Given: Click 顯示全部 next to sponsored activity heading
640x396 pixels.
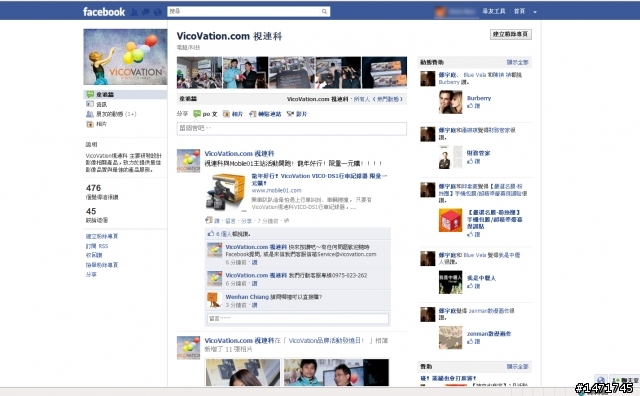Looking at the screenshot, I should coord(518,62).
